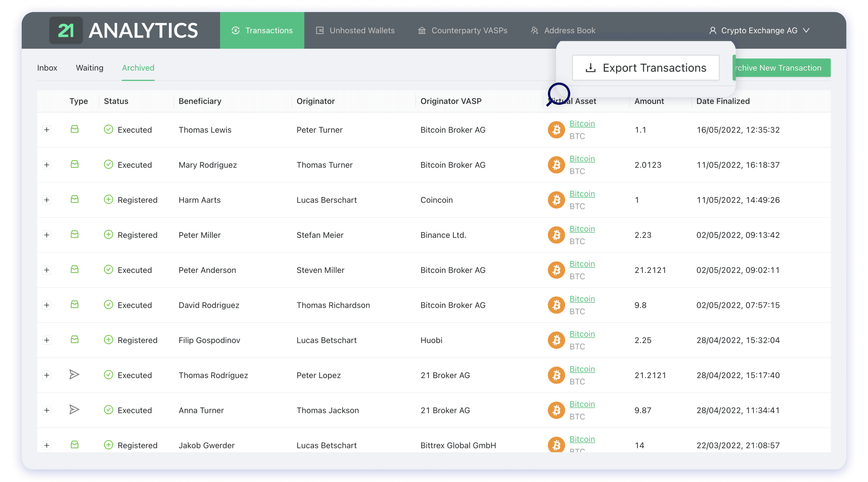Click the Bitcoin coin icon on Peter Miller's row
Image resolution: width=868 pixels, height=482 pixels.
(x=556, y=235)
